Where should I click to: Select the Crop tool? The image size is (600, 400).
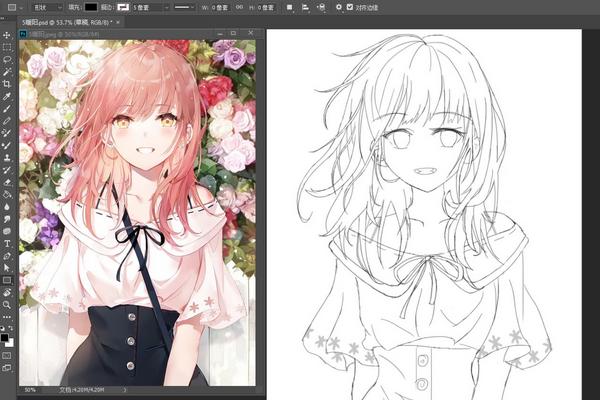[7, 84]
